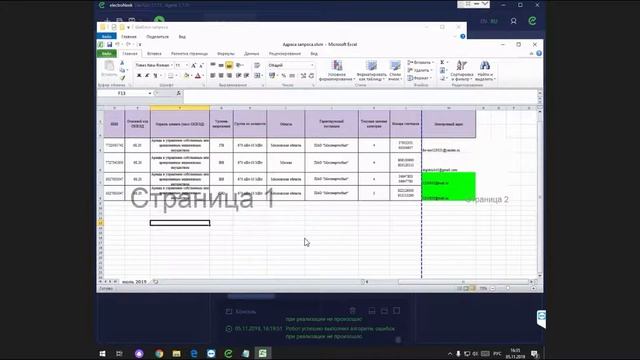The width and height of the screenshot is (640, 360).
Task: Open the Times New Roman font name dropdown
Action: pyautogui.click(x=172, y=65)
